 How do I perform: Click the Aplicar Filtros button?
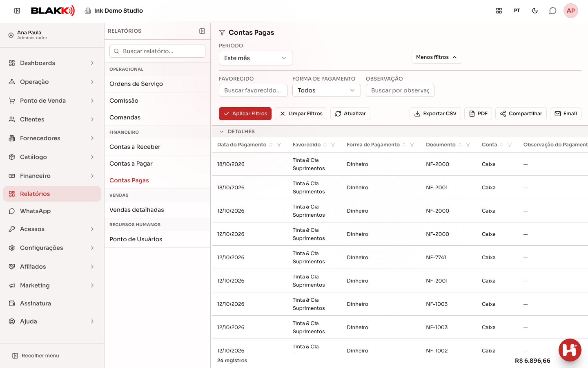pos(245,114)
